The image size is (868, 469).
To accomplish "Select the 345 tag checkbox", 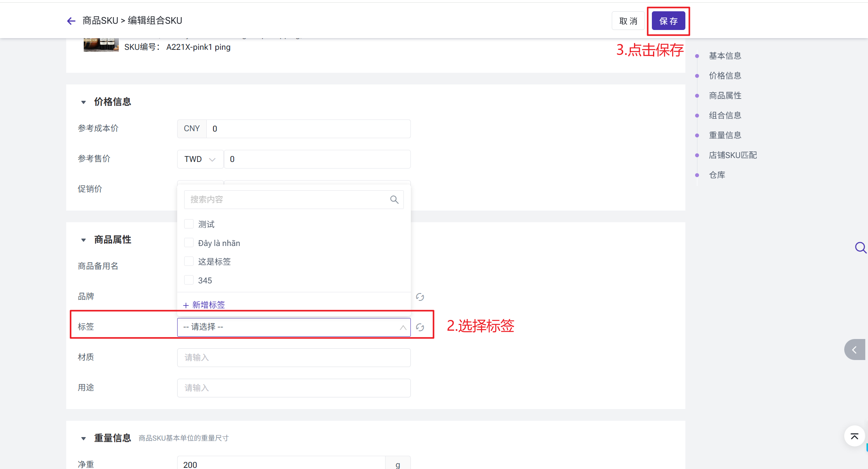I will point(189,280).
